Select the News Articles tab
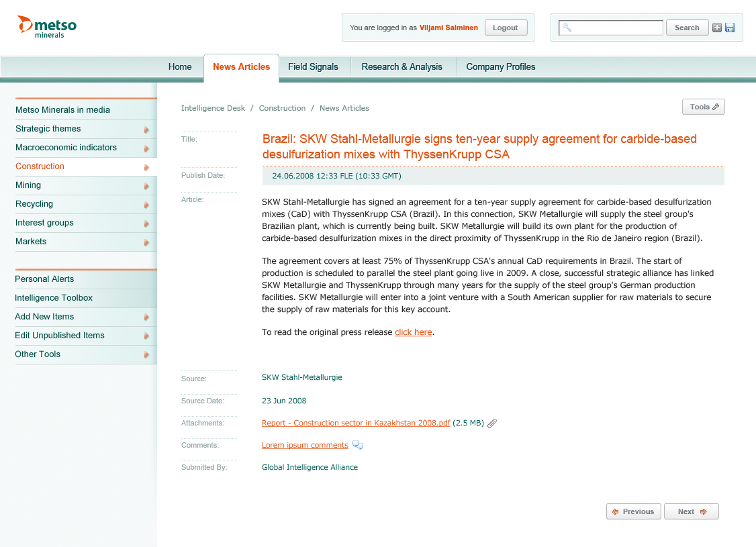Screen dimensions: 756x547 tap(242, 68)
